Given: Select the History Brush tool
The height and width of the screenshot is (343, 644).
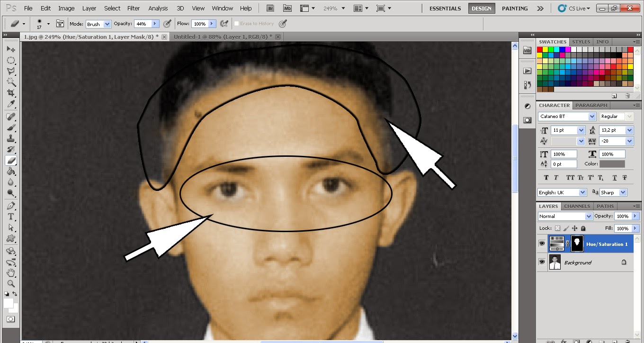Looking at the screenshot, I should [11, 149].
